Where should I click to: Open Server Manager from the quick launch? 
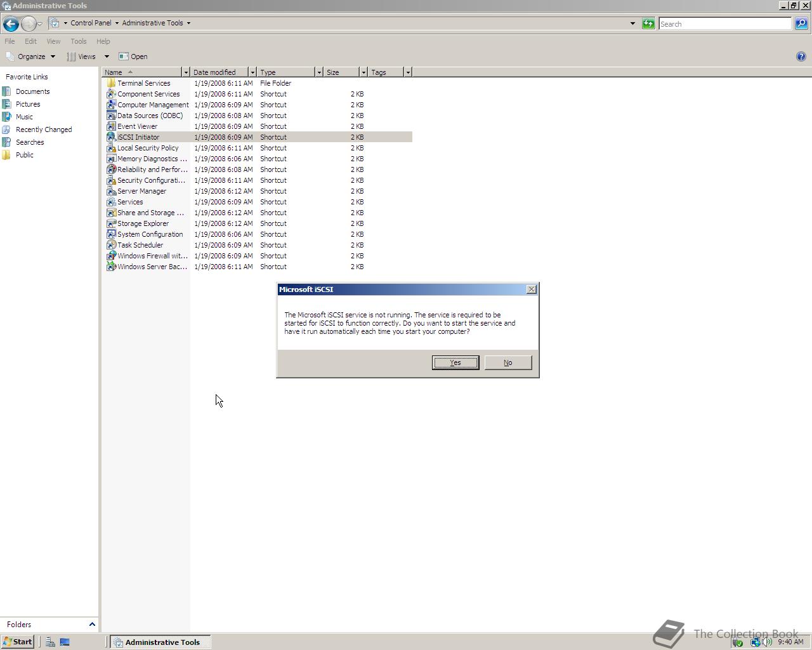point(50,642)
